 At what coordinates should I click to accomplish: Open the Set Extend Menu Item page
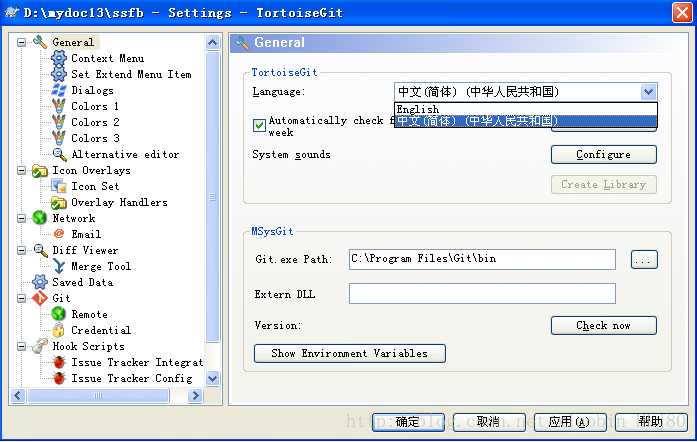coord(131,74)
